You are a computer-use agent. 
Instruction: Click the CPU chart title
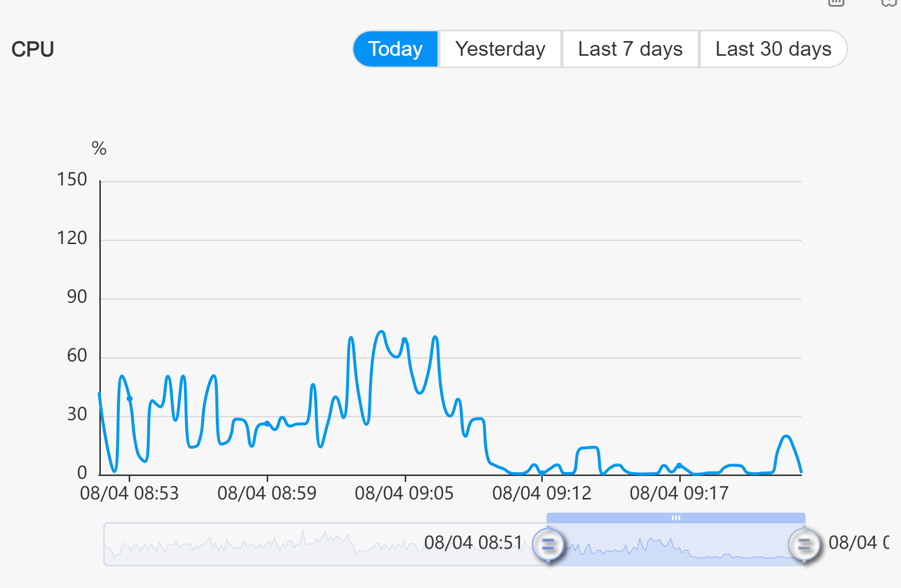pos(33,49)
